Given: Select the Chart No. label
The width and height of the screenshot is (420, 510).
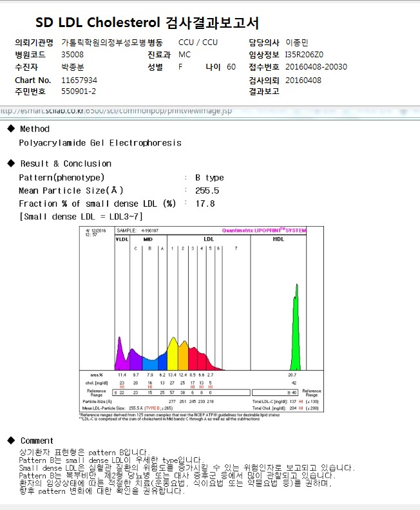Looking at the screenshot, I should tap(33, 80).
